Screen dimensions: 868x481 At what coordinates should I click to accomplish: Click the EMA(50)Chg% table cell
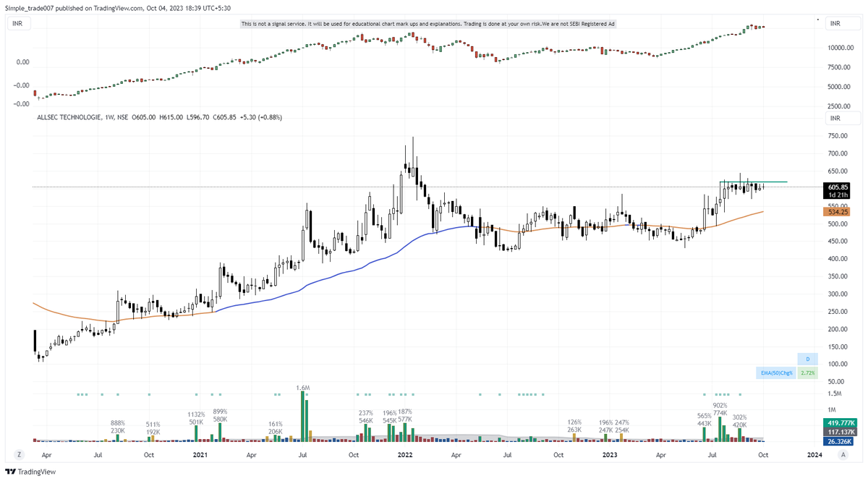pyautogui.click(x=778, y=373)
